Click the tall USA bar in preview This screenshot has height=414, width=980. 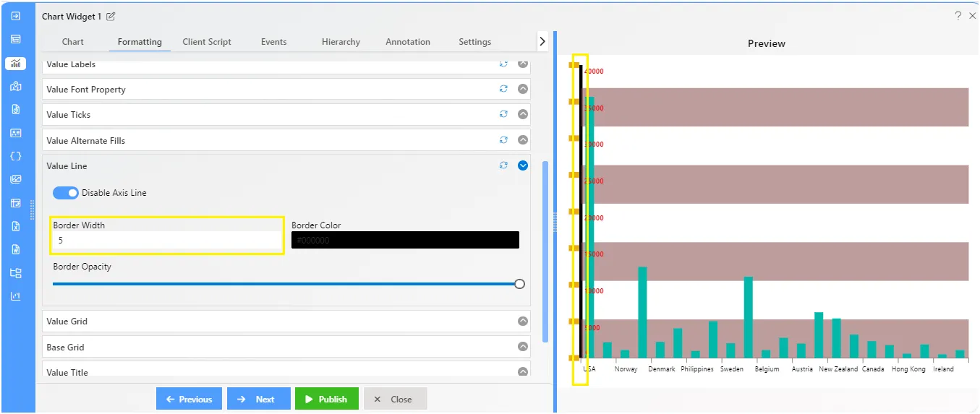[x=590, y=227]
